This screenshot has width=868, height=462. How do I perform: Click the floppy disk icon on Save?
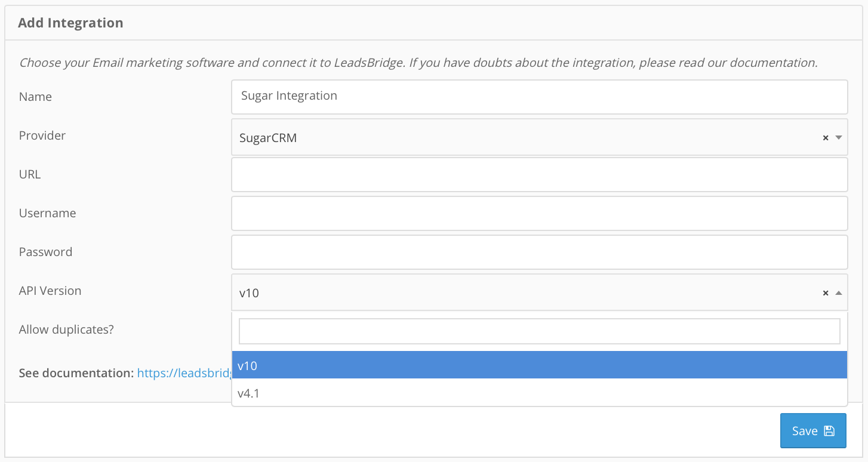(829, 431)
